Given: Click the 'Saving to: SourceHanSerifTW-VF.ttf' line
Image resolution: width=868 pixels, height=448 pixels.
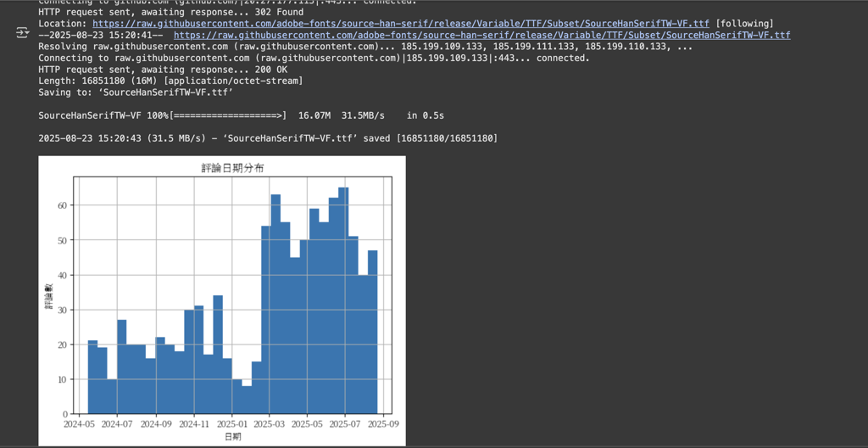Looking at the screenshot, I should pyautogui.click(x=136, y=93).
